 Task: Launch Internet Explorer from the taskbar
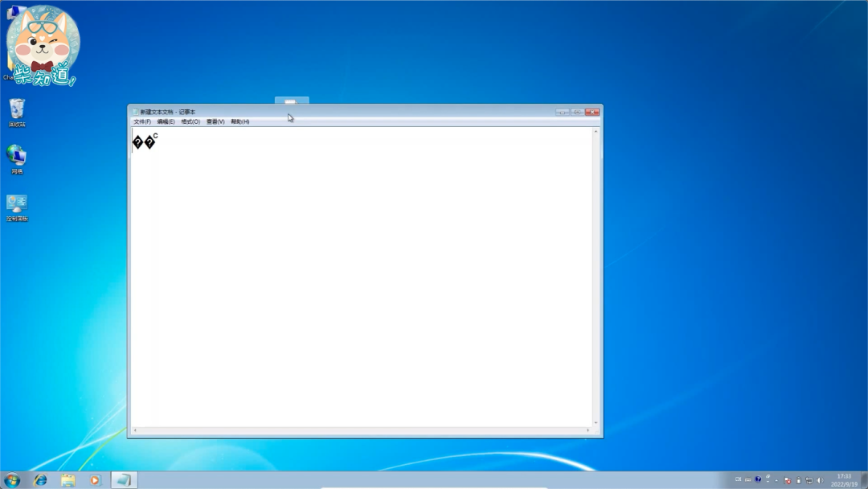click(40, 480)
